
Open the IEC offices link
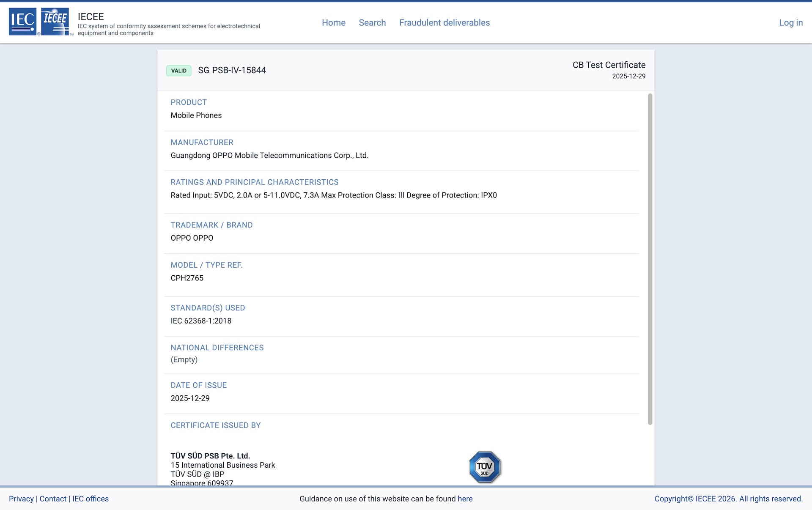click(91, 499)
